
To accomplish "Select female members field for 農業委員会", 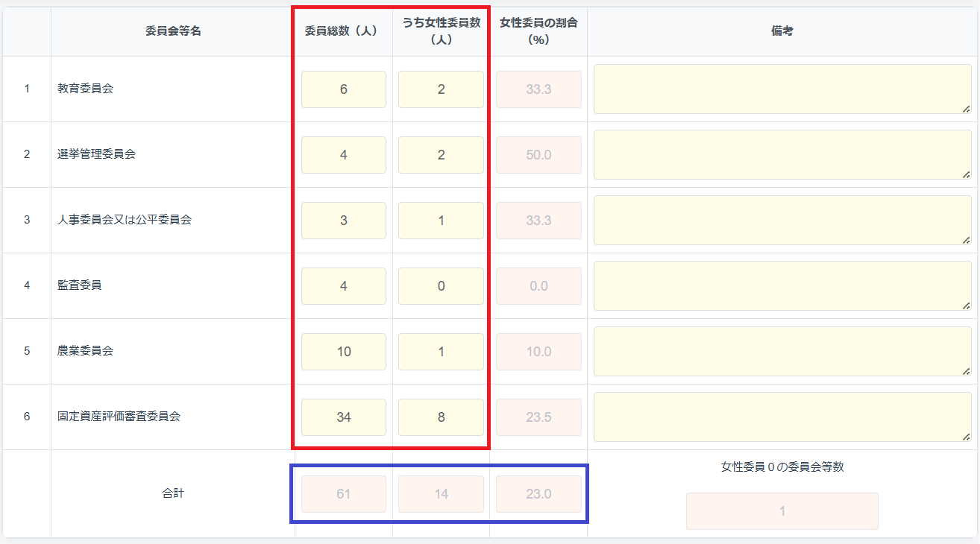I will [441, 352].
